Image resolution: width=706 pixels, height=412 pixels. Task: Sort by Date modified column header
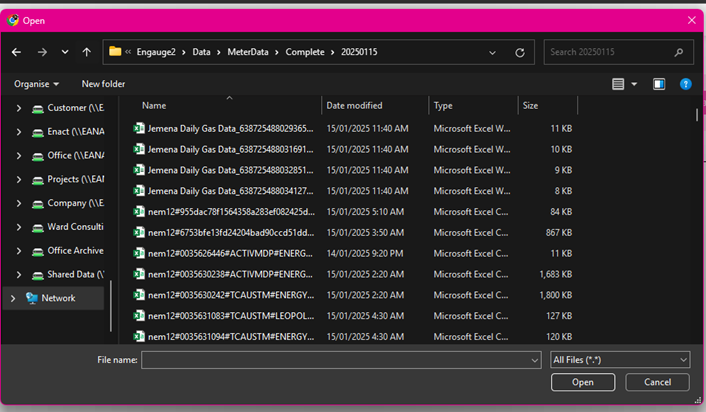click(354, 105)
